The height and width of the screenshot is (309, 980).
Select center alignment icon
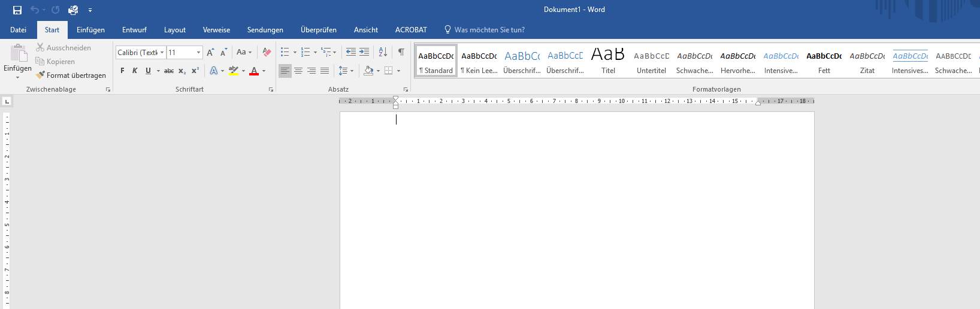pos(298,71)
